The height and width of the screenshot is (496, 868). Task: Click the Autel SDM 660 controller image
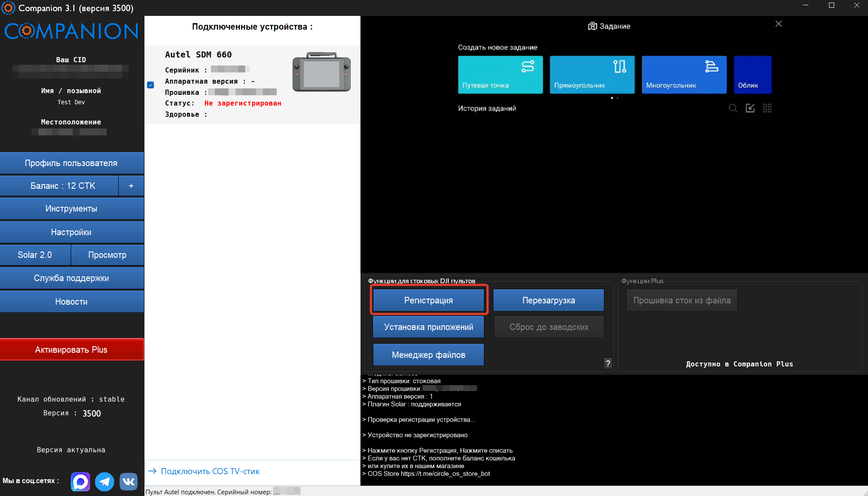321,72
